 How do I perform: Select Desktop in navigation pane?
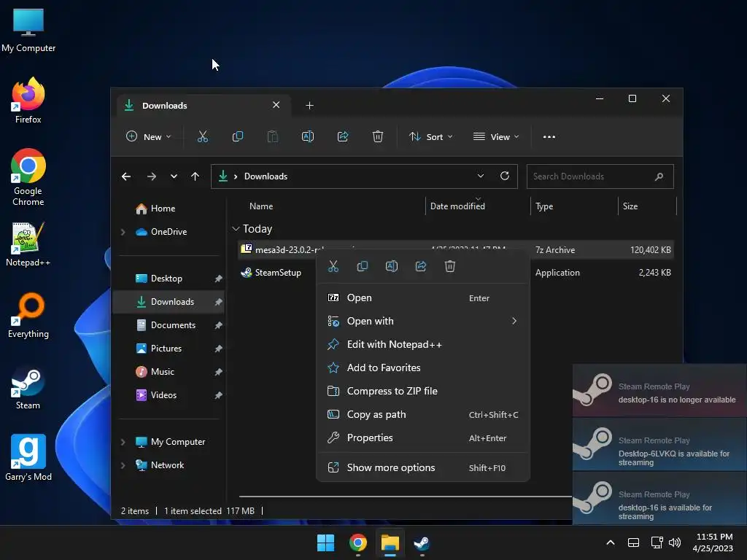click(169, 279)
